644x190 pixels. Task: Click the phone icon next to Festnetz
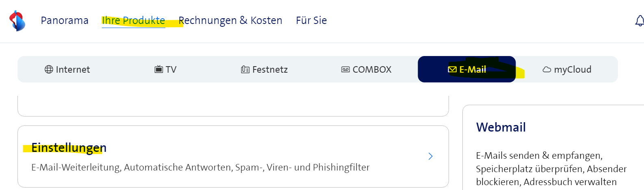coord(245,69)
